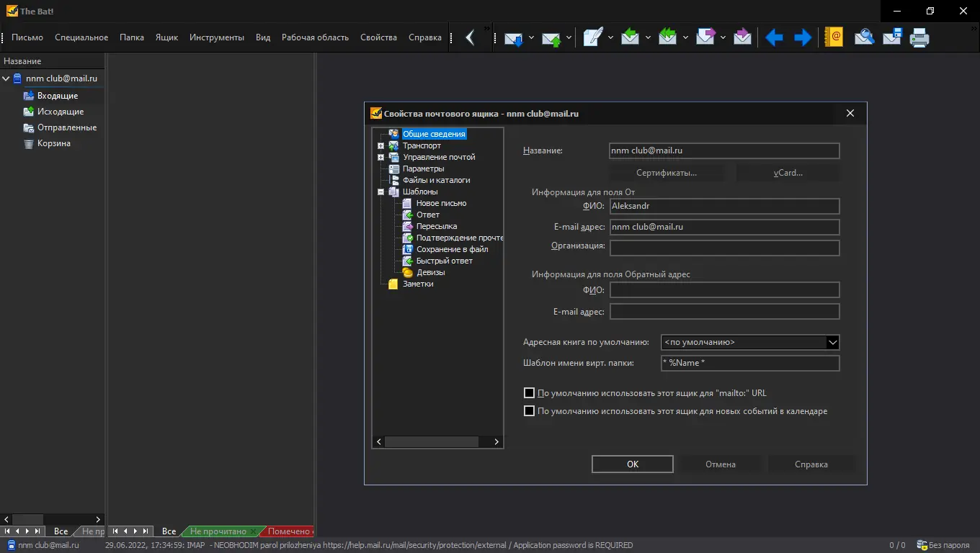Open the Инструменты menu
Screen dimensions: 980x553
(217, 37)
